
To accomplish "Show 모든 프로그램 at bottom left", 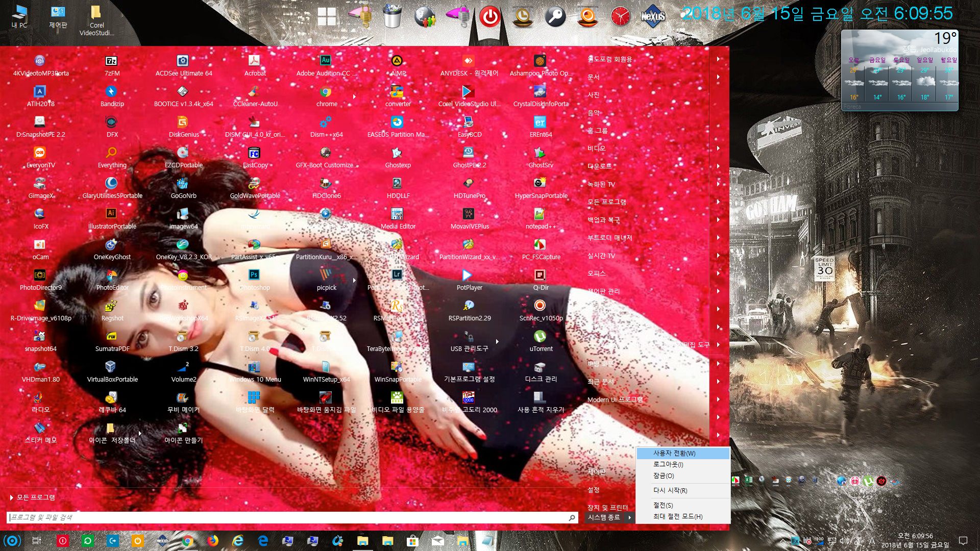I will point(33,497).
